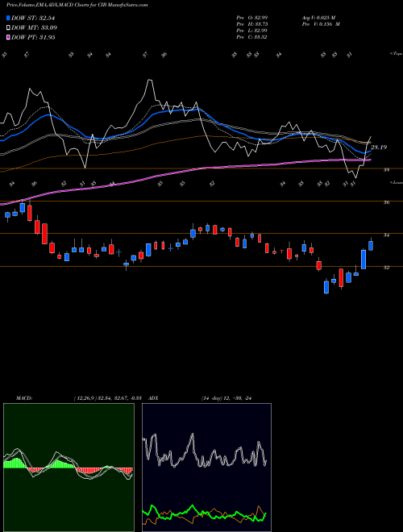Open the dark blue ADX indicator panel
The image size is (403, 532).
206,468
